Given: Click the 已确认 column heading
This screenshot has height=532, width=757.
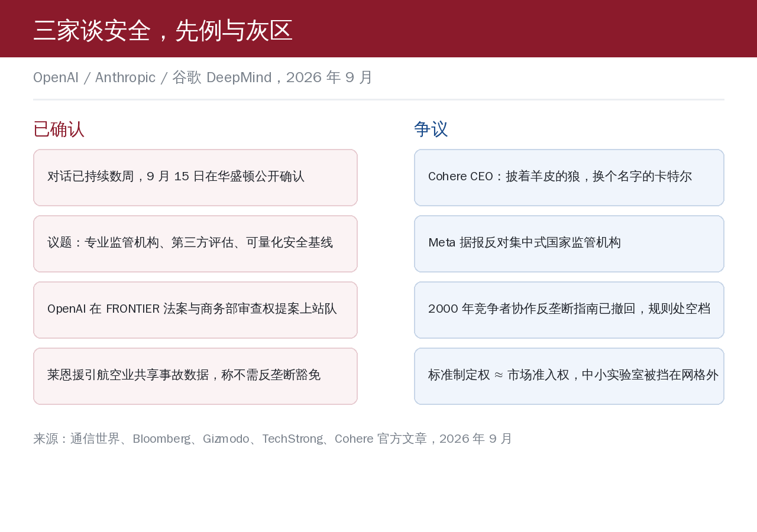Looking at the screenshot, I should click(x=59, y=129).
